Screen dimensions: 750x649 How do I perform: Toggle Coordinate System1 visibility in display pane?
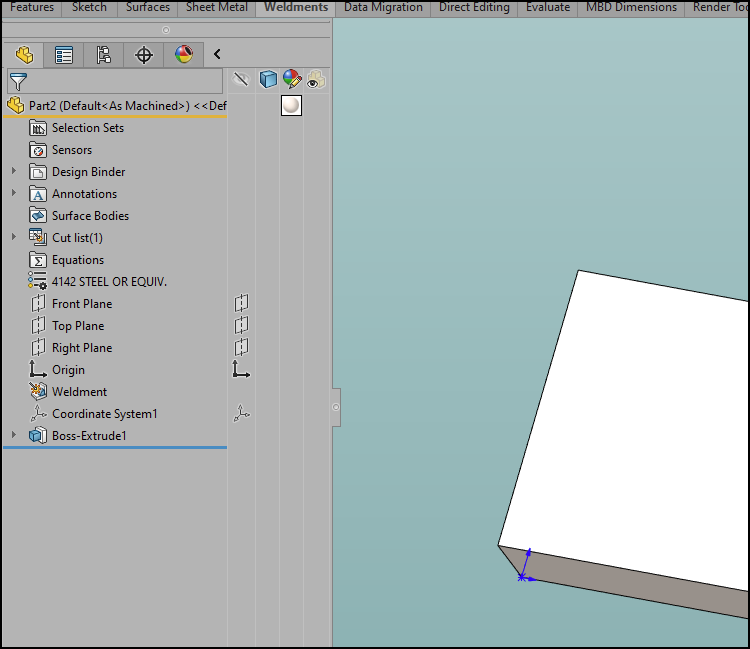click(x=242, y=413)
